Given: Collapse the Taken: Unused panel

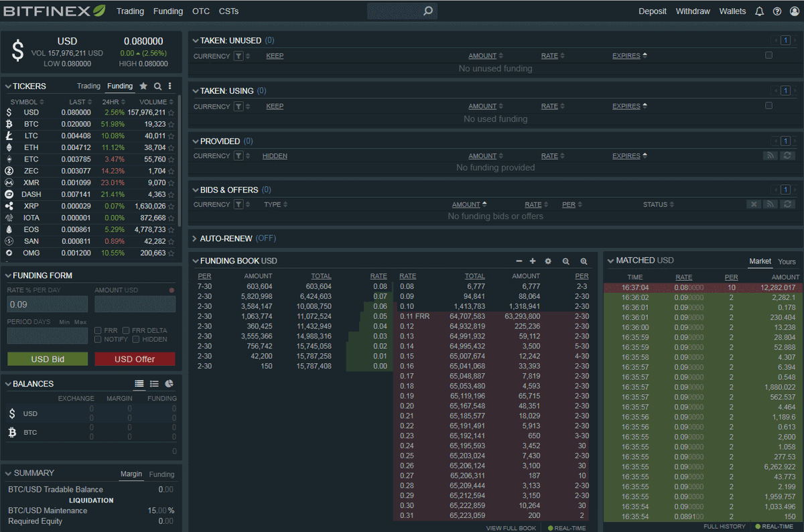Looking at the screenshot, I should (x=196, y=41).
